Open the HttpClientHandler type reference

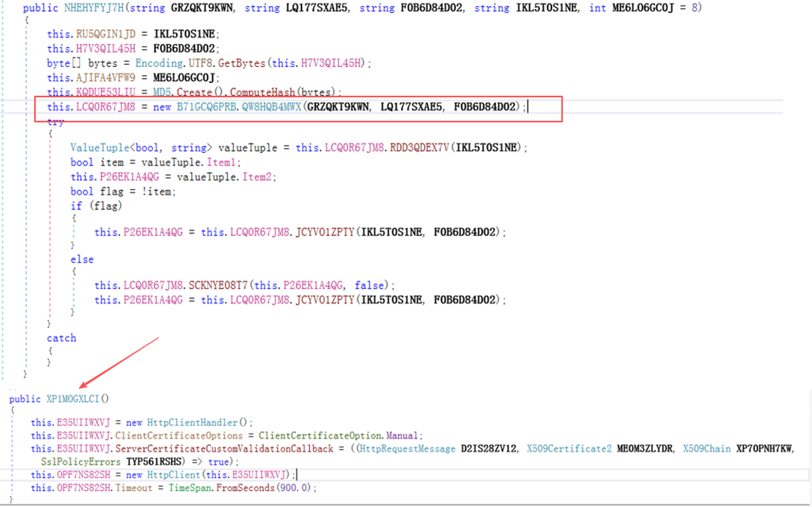tap(192, 422)
